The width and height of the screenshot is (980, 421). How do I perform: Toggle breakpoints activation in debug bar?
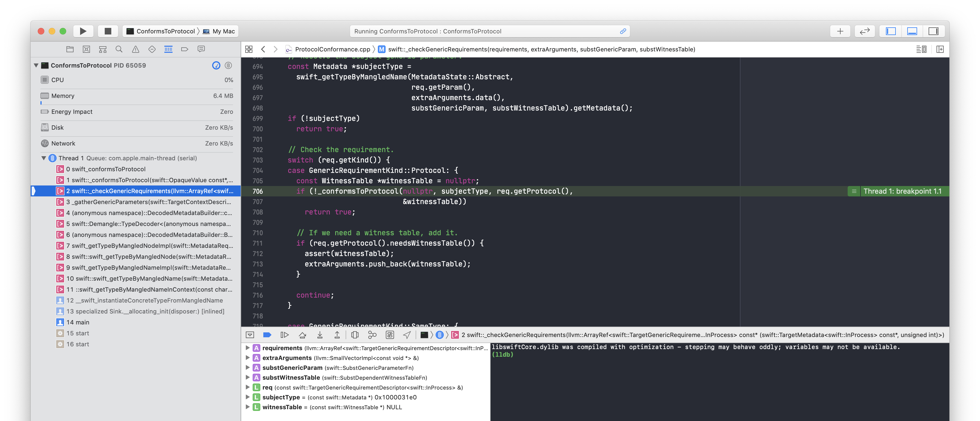[267, 335]
